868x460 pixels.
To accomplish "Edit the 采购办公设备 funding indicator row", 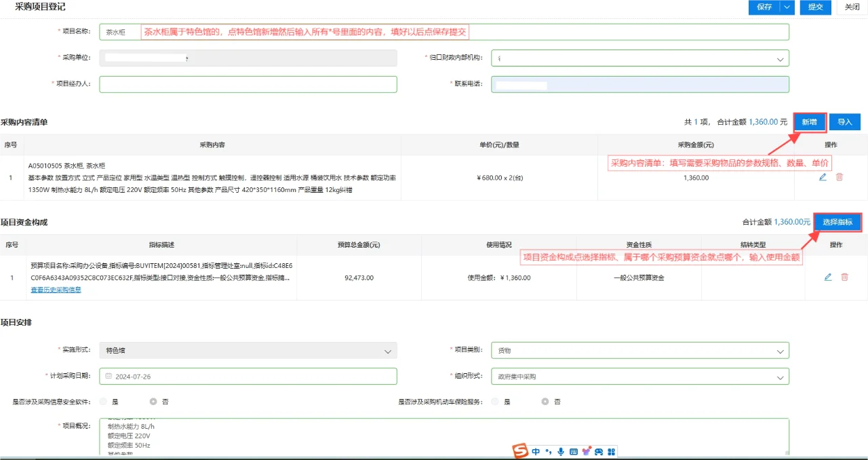I will [828, 277].
